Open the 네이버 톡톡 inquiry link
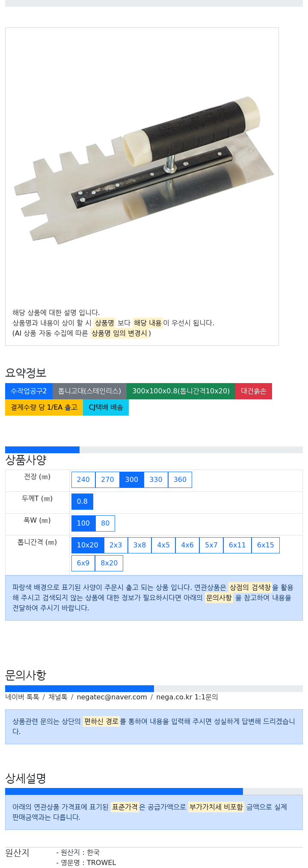This screenshot has width=308, height=868. click(x=22, y=697)
